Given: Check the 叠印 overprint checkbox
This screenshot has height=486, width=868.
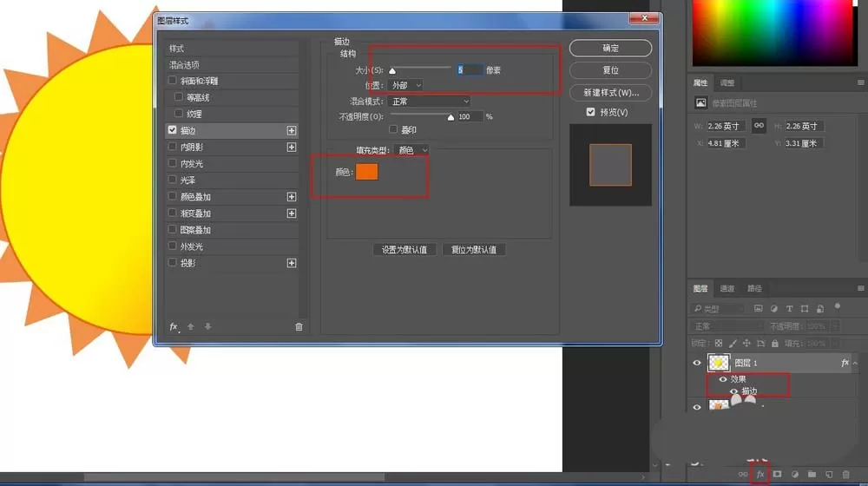Looking at the screenshot, I should (393, 129).
